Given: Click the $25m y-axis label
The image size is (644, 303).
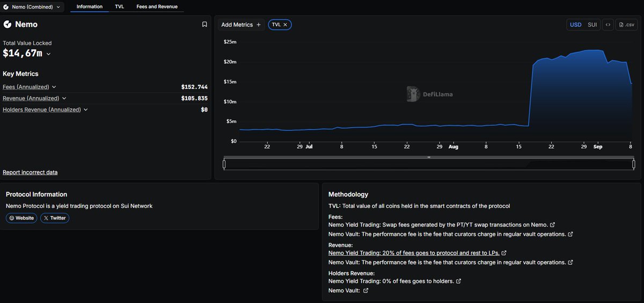Looking at the screenshot, I should (230, 42).
